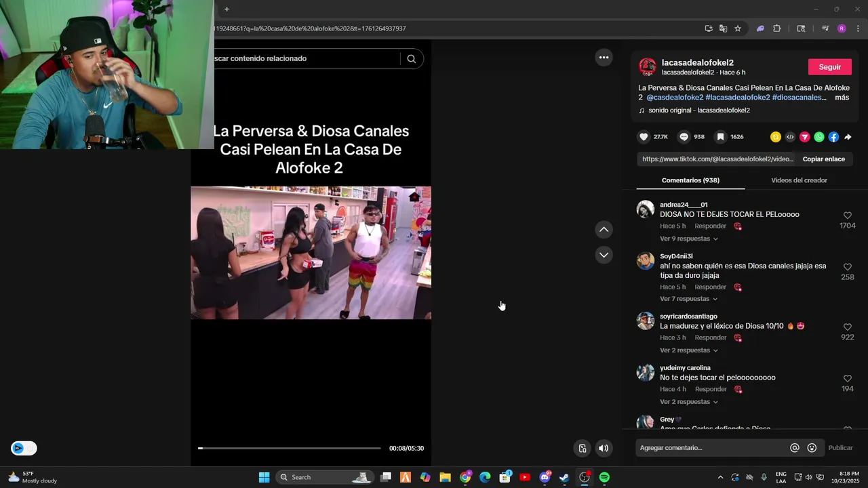Click the Agregar comentario input field
Screen dimensions: 868x488
click(712, 448)
